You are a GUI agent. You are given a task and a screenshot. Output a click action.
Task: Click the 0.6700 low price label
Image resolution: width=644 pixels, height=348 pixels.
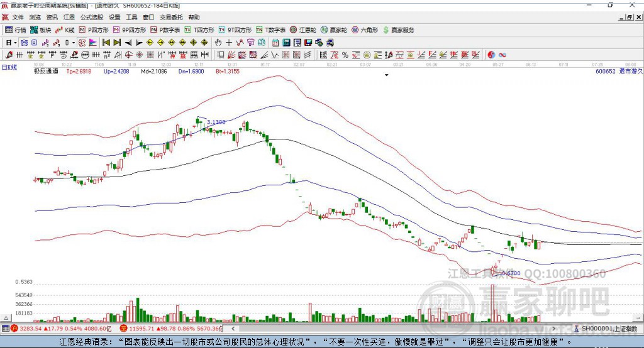[511, 273]
